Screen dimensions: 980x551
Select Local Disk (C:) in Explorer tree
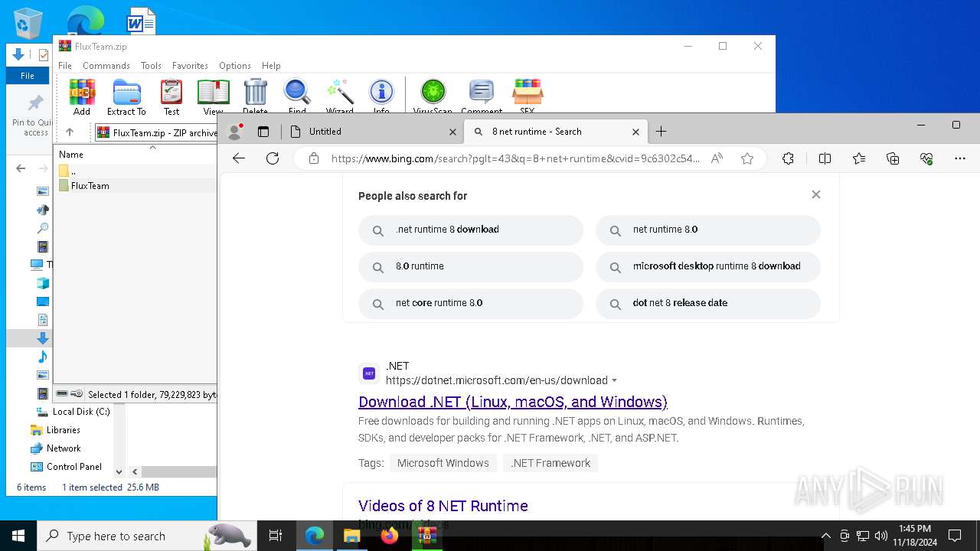coord(81,412)
